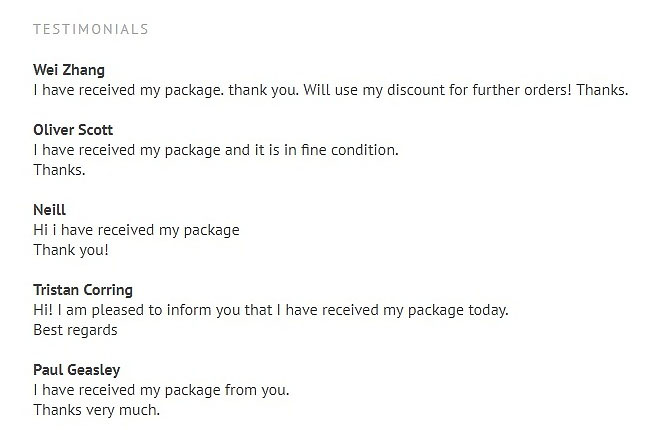
Task: Click the "Thanks." line under Oliver Scott
Action: pyautogui.click(x=59, y=170)
